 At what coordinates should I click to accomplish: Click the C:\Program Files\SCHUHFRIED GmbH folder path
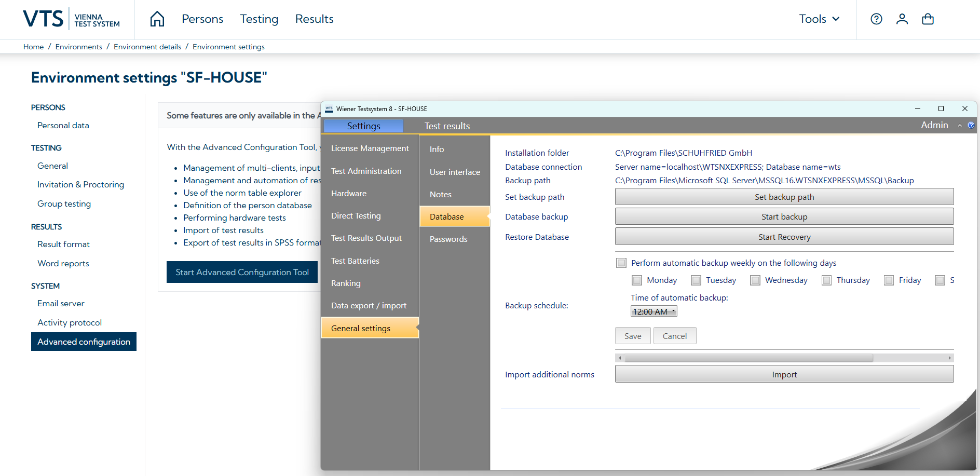tap(684, 153)
